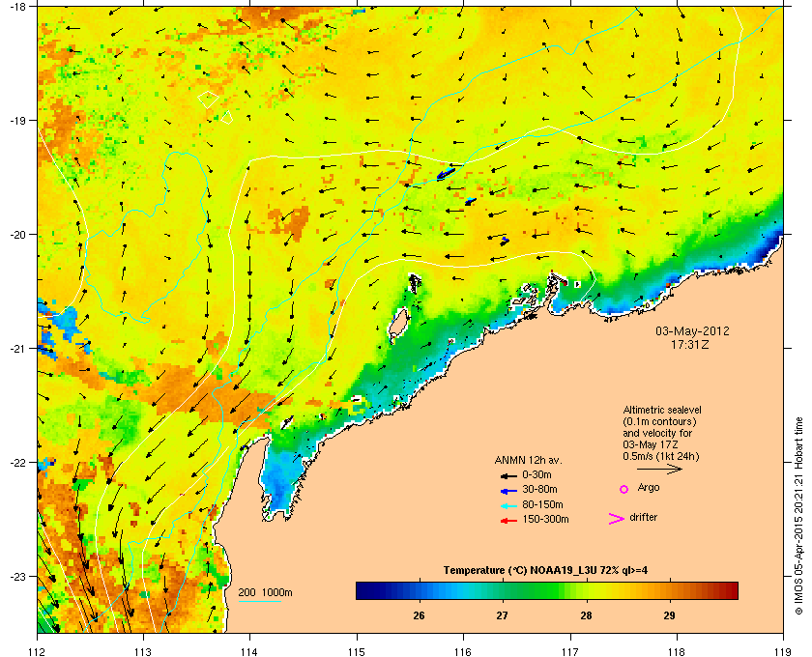Click the longitude axis label 117

pyautogui.click(x=569, y=651)
